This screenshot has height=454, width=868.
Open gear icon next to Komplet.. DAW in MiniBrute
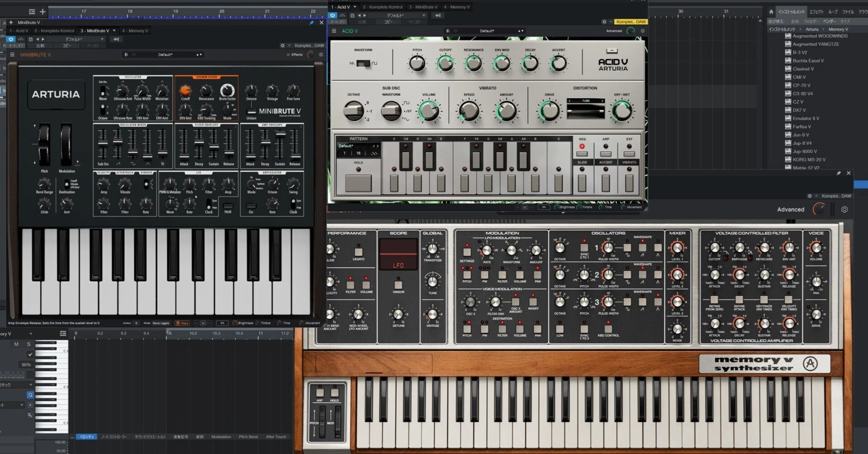point(283,46)
